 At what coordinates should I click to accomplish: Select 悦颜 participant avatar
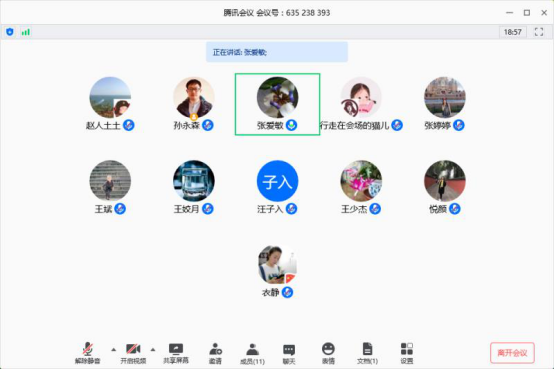(445, 181)
